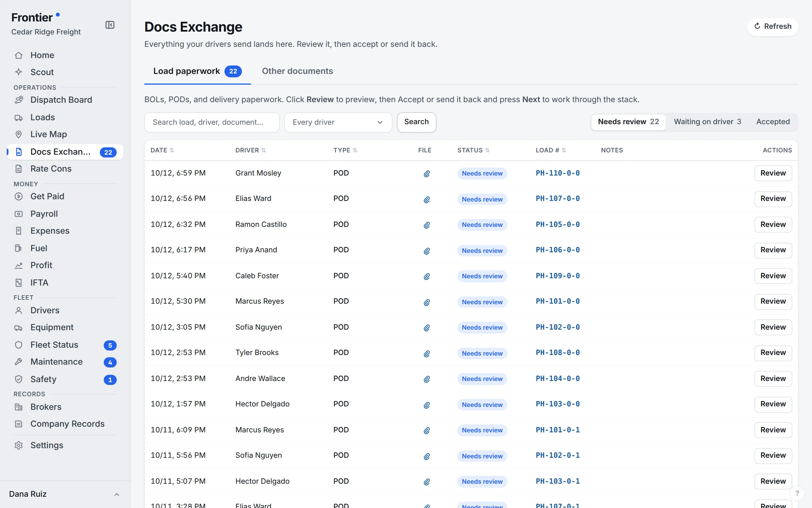Open load link PH-104-0-0
The image size is (812, 508).
(x=558, y=379)
